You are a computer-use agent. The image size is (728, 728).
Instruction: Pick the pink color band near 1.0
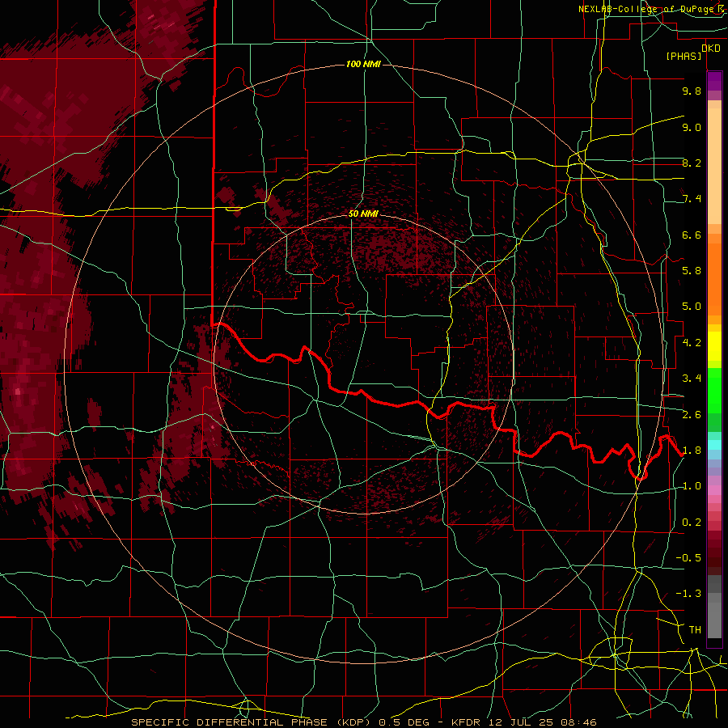tap(714, 490)
